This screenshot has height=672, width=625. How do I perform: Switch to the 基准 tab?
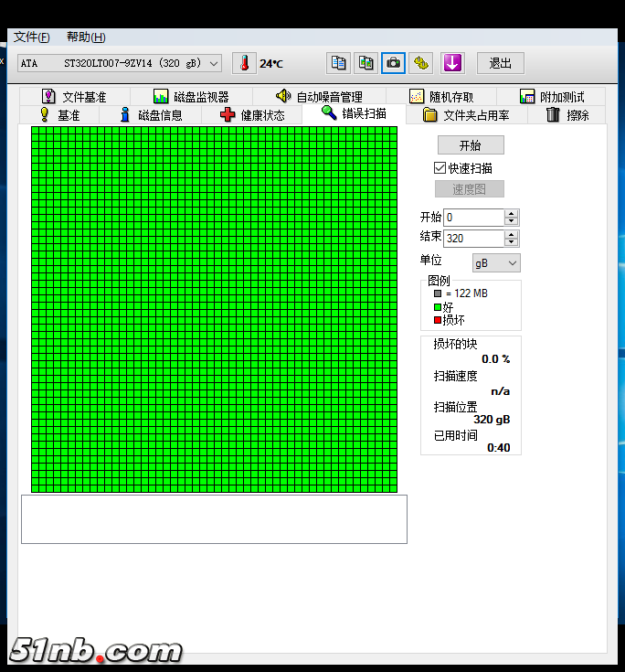(59, 115)
